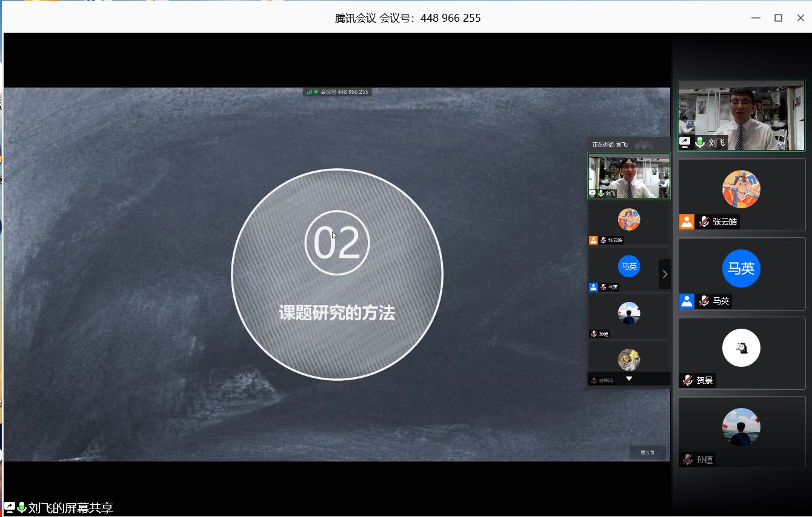Viewport: 812px width, 517px height.
Task: Click 张云皓's cartoon avatar in the right panel
Action: pos(741,189)
